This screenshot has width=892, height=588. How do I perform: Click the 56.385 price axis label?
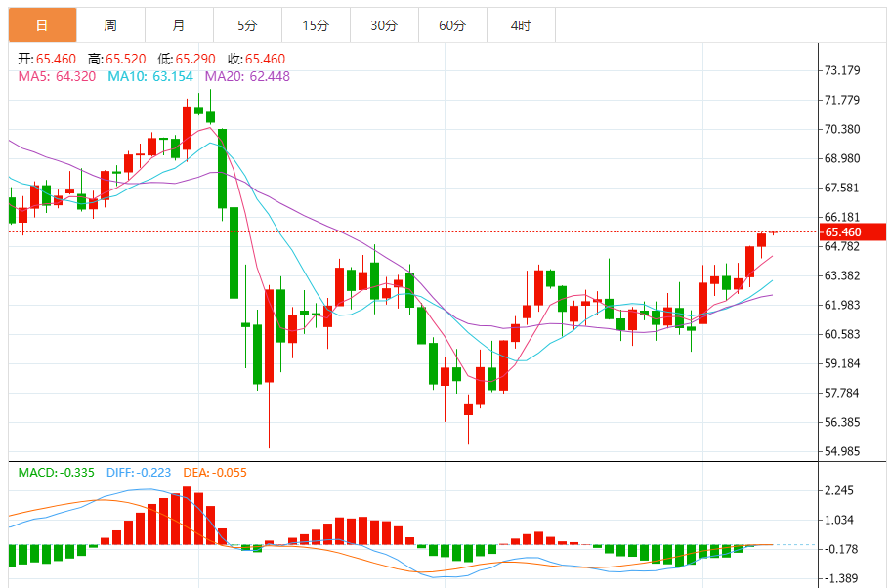842,422
